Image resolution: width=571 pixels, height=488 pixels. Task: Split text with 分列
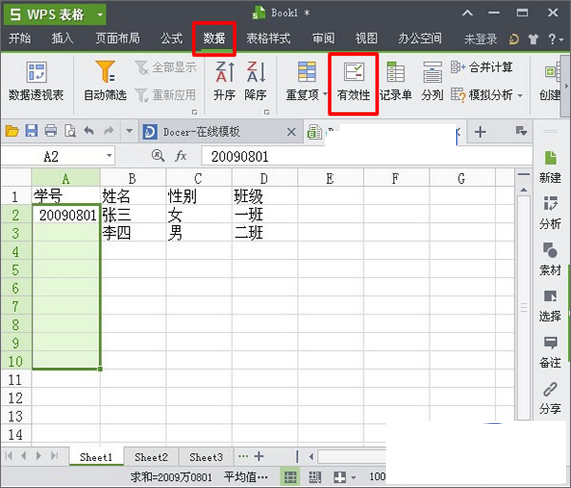tap(432, 82)
